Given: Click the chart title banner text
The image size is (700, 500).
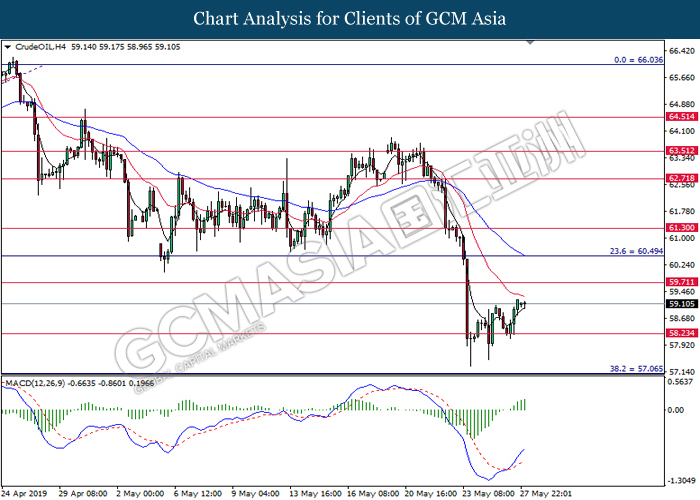Looking at the screenshot, I should (349, 18).
